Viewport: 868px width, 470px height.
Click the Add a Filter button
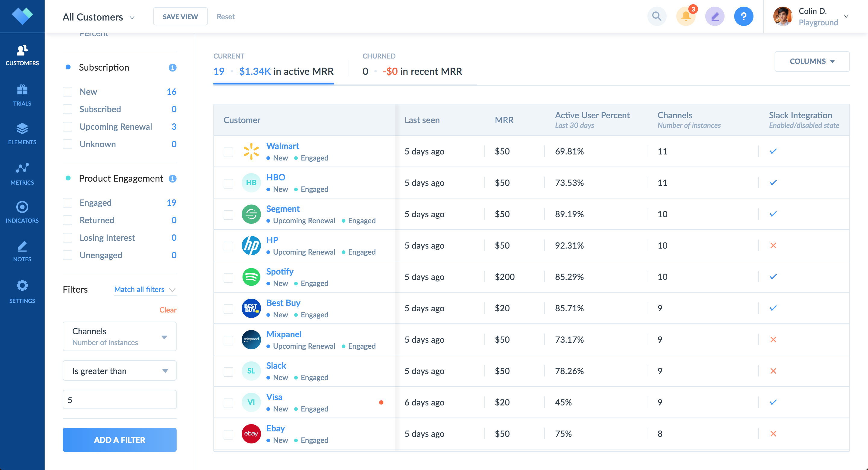pos(119,440)
